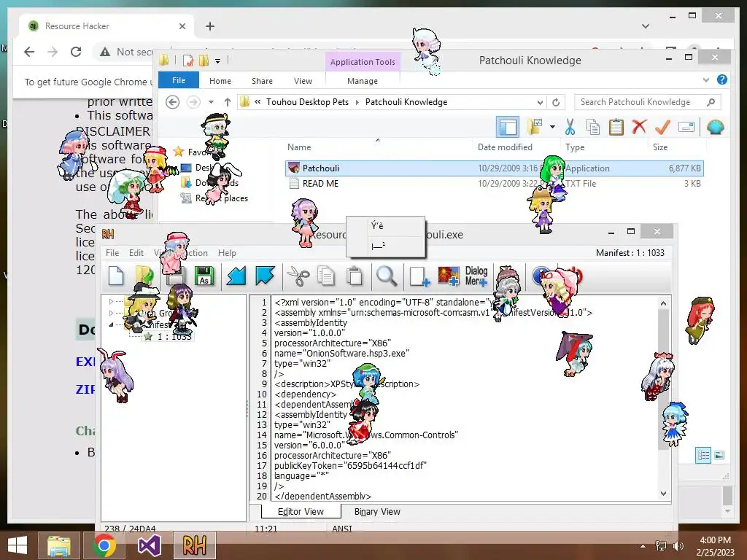Click Explorer Back arrow button

[x=172, y=102]
